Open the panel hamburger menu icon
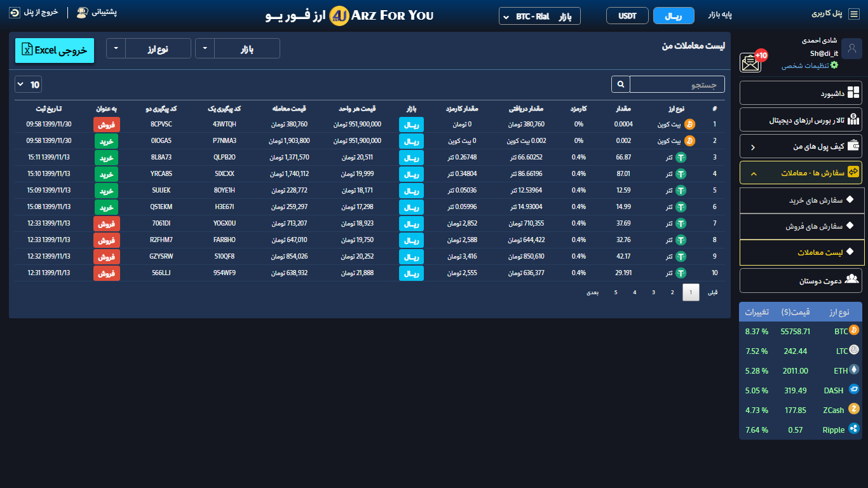Screen dimensions: 868x488 (x=854, y=14)
